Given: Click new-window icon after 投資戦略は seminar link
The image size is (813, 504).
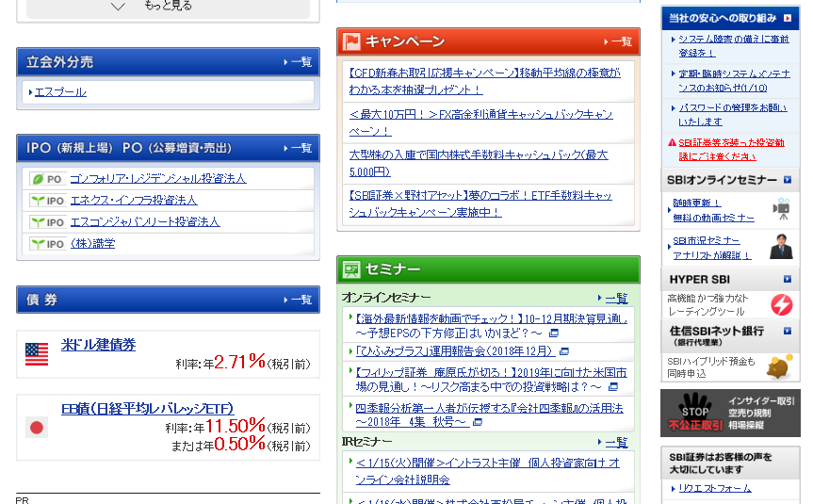Looking at the screenshot, I should coord(613,387).
